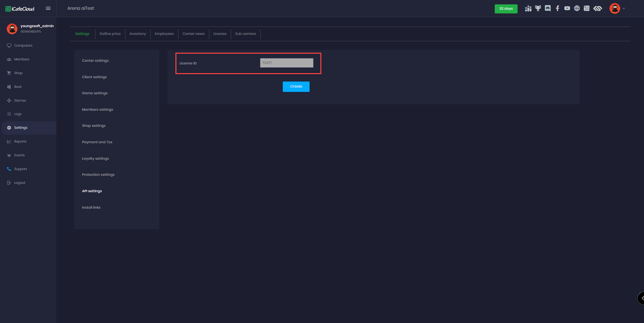Click the YouTube icon in header
The height and width of the screenshot is (323, 644).
click(567, 8)
